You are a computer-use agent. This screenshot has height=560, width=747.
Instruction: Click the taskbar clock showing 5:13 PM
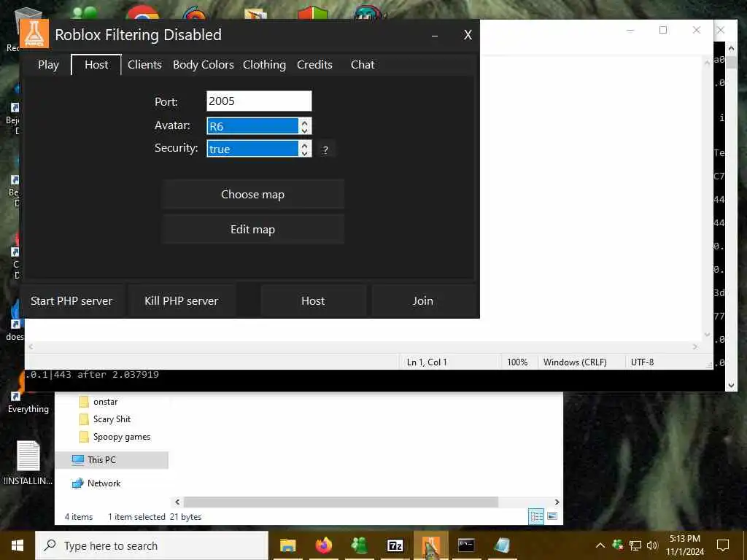click(x=684, y=545)
